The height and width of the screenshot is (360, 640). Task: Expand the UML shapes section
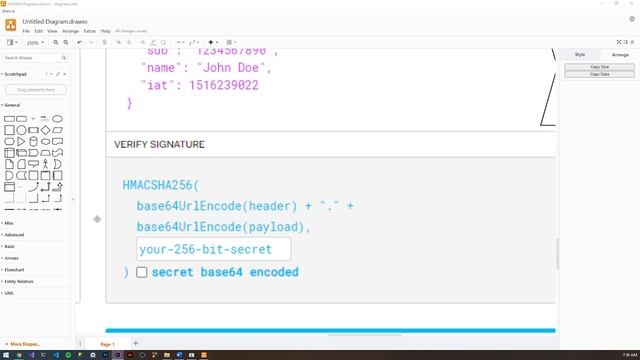click(x=8, y=293)
